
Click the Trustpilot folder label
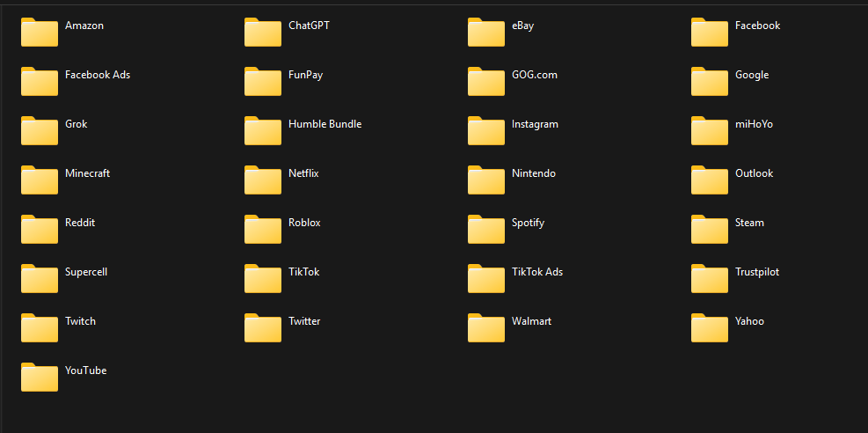tap(756, 272)
